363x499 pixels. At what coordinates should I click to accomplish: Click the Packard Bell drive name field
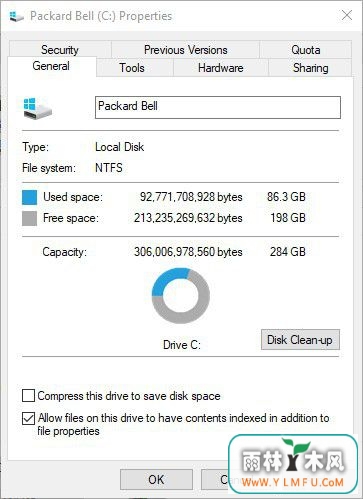(x=218, y=107)
